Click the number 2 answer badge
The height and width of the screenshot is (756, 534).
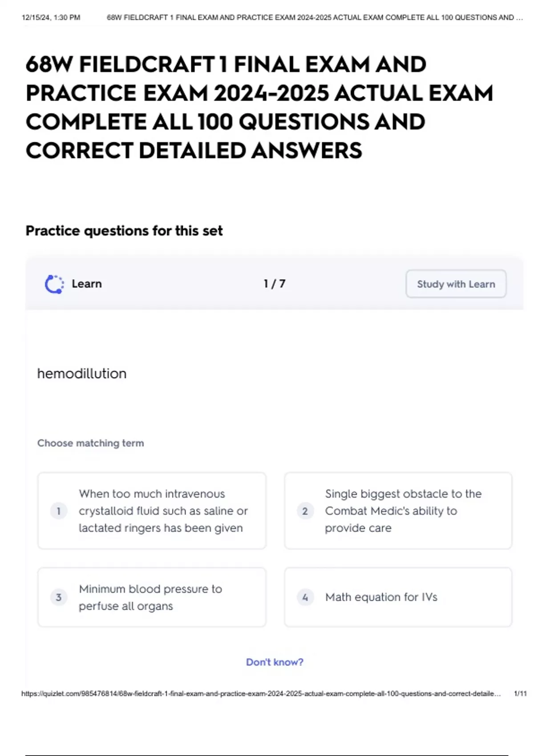[305, 511]
